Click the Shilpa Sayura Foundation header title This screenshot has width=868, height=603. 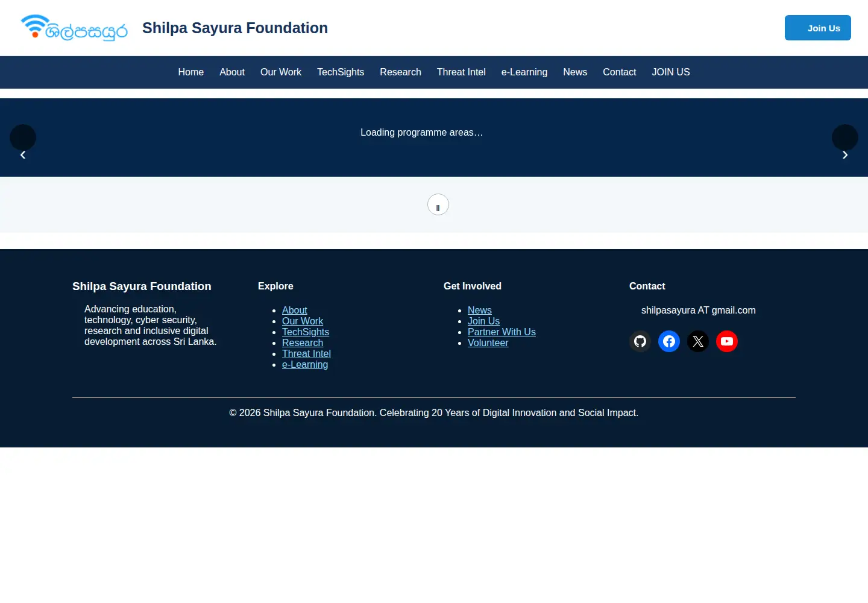tap(235, 28)
